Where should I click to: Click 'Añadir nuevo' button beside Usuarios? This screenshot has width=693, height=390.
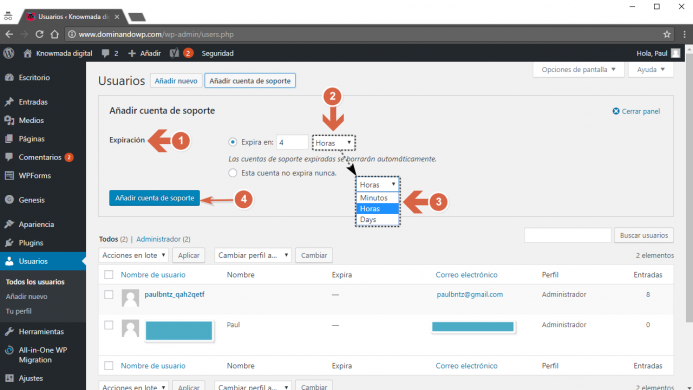176,81
